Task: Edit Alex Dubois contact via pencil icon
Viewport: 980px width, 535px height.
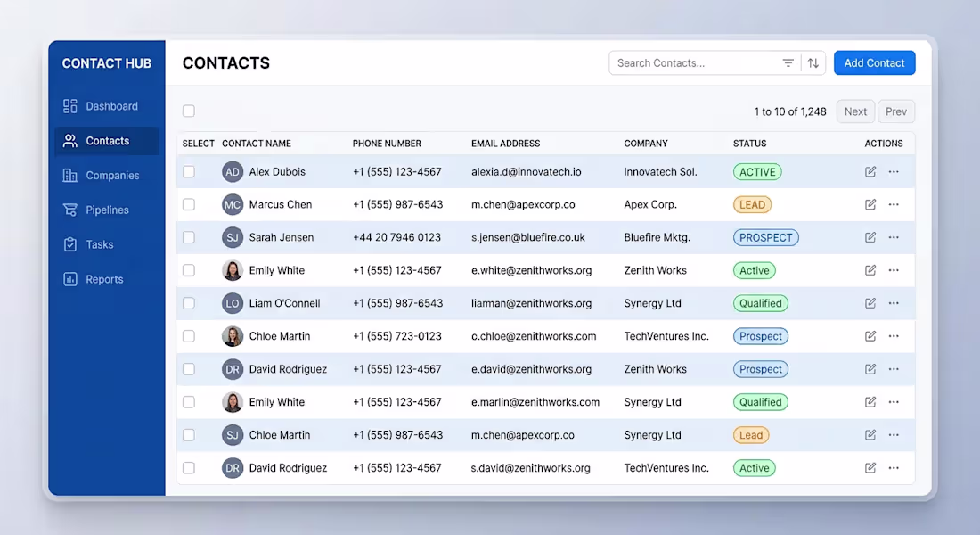Action: click(870, 171)
